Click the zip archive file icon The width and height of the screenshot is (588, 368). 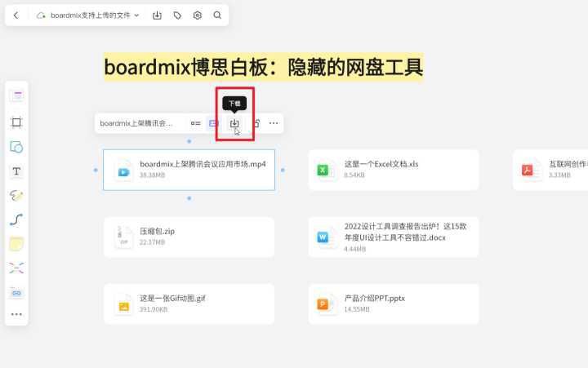[x=123, y=237]
